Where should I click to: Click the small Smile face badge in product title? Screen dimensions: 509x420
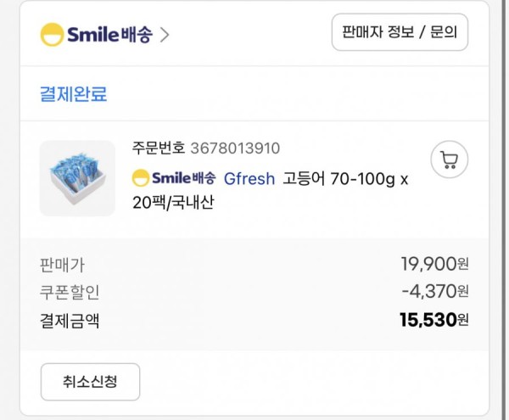click(141, 178)
